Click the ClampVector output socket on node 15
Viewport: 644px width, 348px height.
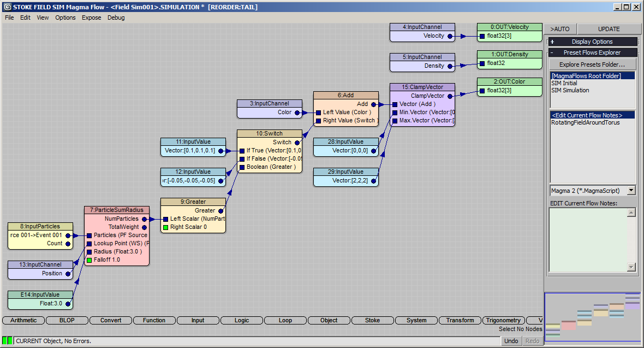pos(450,96)
